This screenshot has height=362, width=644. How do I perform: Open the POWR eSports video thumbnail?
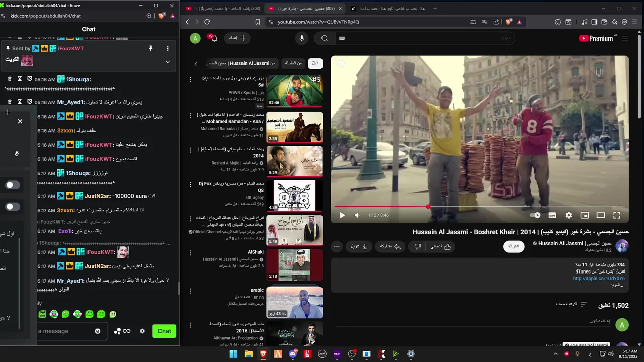pyautogui.click(x=294, y=91)
